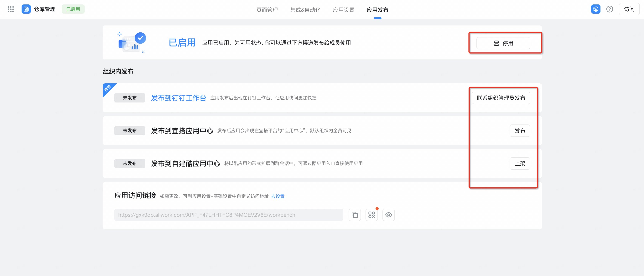The height and width of the screenshot is (276, 644).
Task: Open the 应用设置 tab
Action: [344, 10]
